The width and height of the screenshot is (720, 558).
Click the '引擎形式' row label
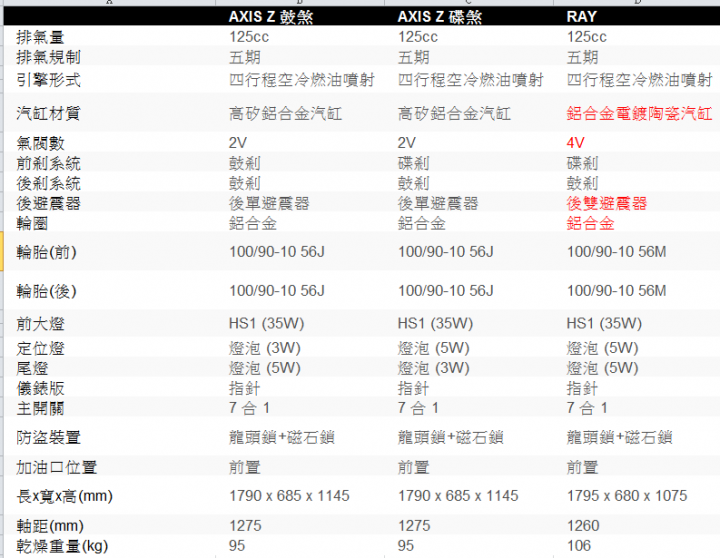click(x=48, y=80)
